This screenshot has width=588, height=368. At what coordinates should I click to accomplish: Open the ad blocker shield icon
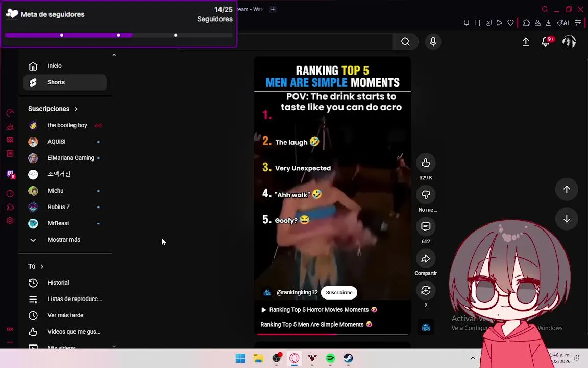coord(488,23)
